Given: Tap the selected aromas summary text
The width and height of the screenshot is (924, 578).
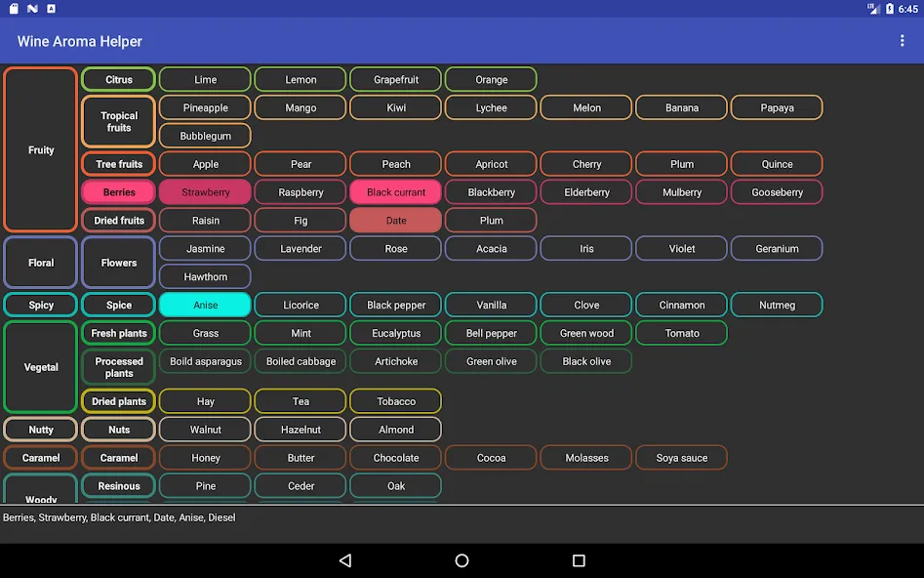Looking at the screenshot, I should [x=119, y=517].
